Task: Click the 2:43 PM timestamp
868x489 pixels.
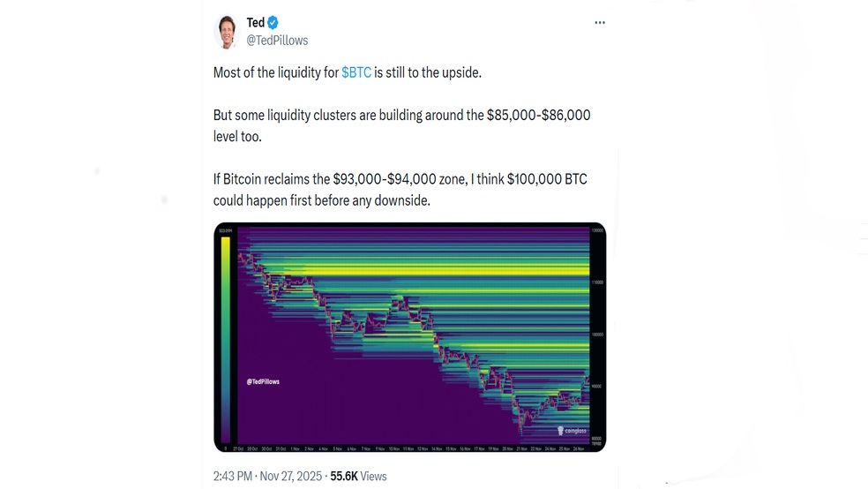Action: click(x=233, y=476)
